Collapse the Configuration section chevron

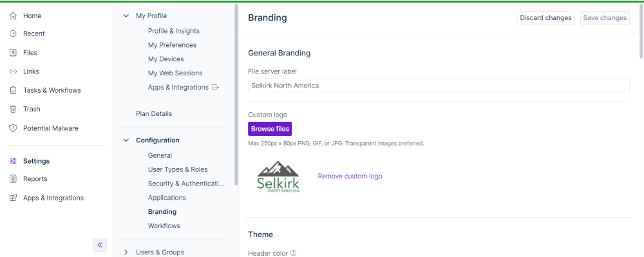pyautogui.click(x=126, y=140)
